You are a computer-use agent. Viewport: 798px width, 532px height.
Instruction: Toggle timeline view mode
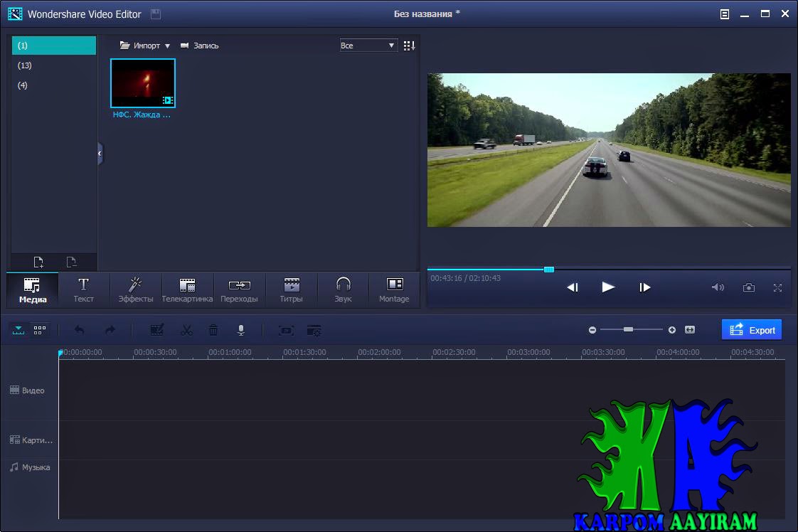tap(18, 329)
